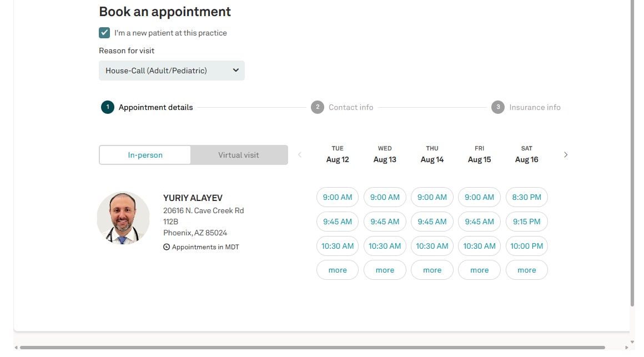Select the Contact info step label
The height and width of the screenshot is (357, 644).
pos(351,107)
